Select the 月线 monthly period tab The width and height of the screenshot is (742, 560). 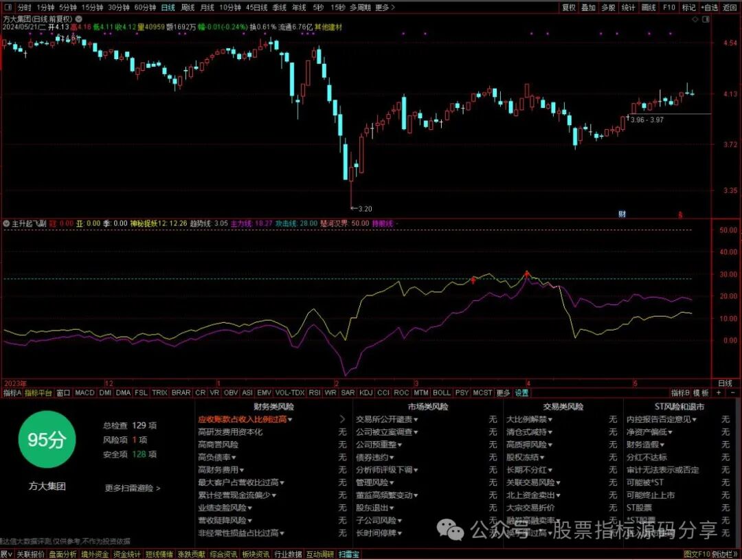(207, 8)
